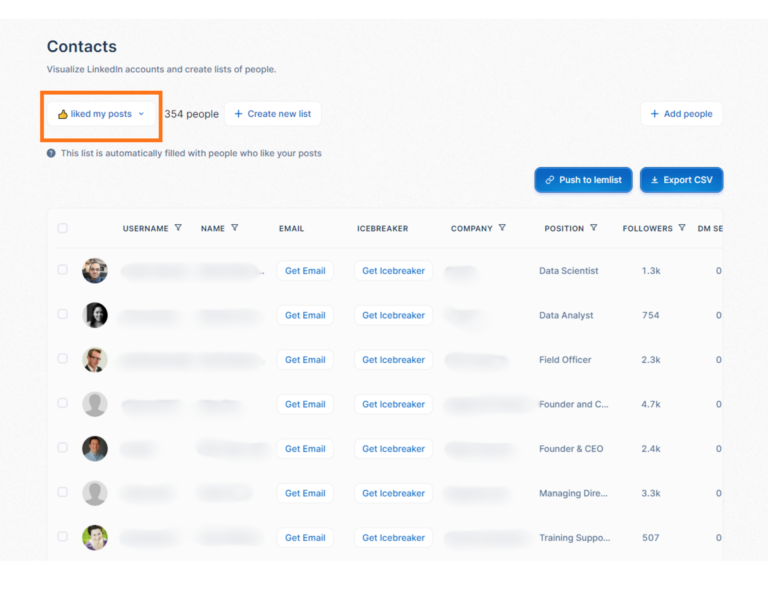Click the Followers column filter icon
Viewport: 768px width, 598px height.
(682, 228)
